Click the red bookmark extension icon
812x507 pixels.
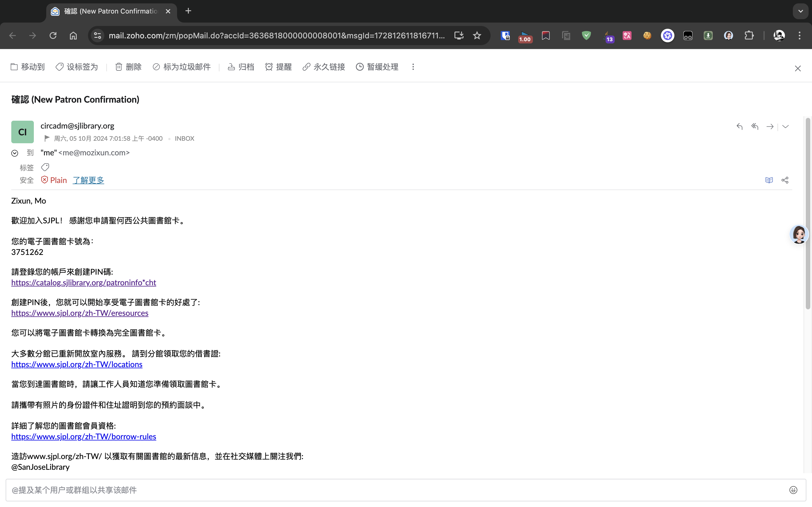tap(546, 36)
